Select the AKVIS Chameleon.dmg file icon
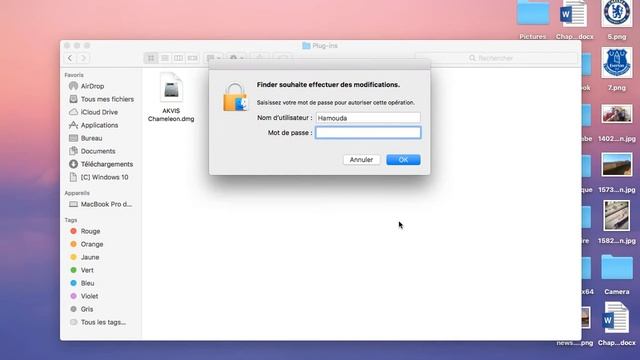The width and height of the screenshot is (640, 360). [171, 88]
